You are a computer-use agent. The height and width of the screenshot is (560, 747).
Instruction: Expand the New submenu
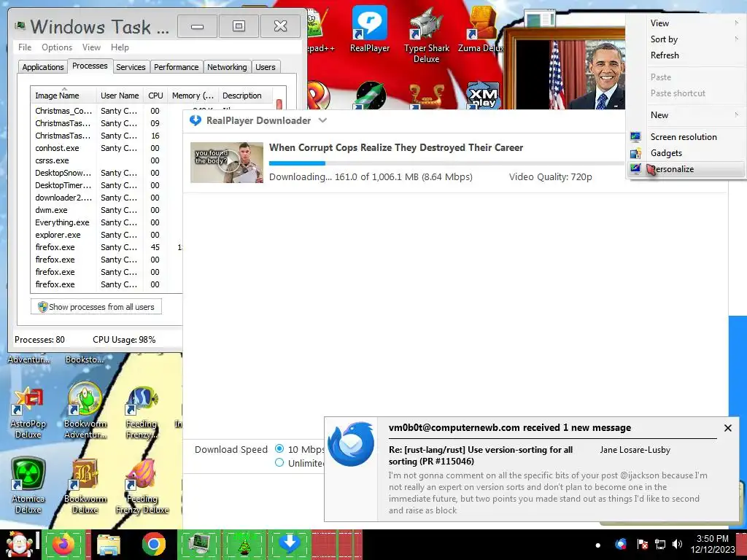click(x=686, y=114)
